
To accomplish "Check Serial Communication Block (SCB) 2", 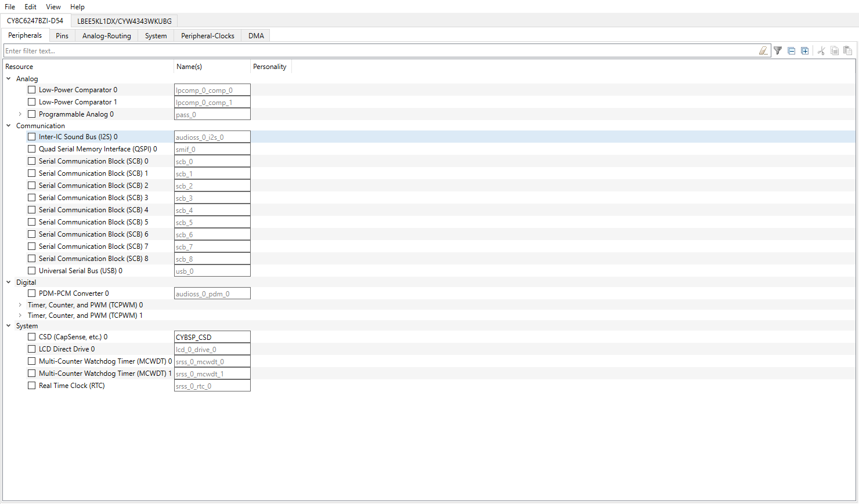I will pos(32,186).
